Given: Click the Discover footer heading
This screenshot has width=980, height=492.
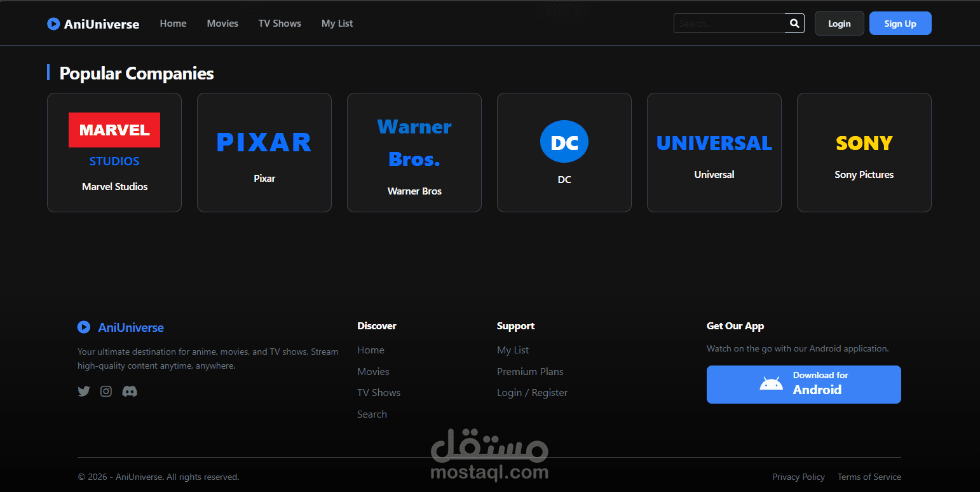Looking at the screenshot, I should pyautogui.click(x=377, y=326).
